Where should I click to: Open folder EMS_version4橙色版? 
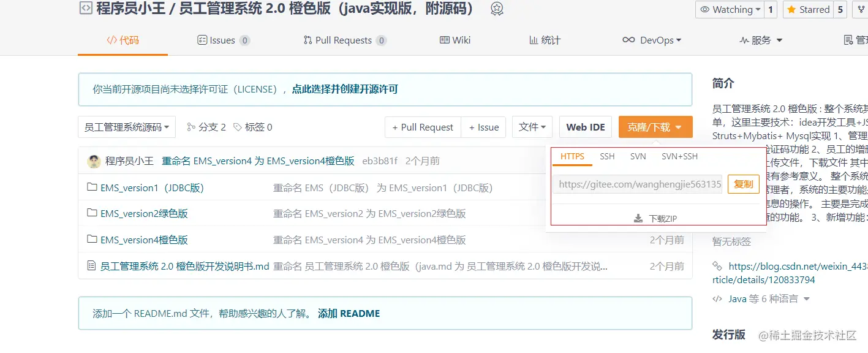click(x=144, y=240)
